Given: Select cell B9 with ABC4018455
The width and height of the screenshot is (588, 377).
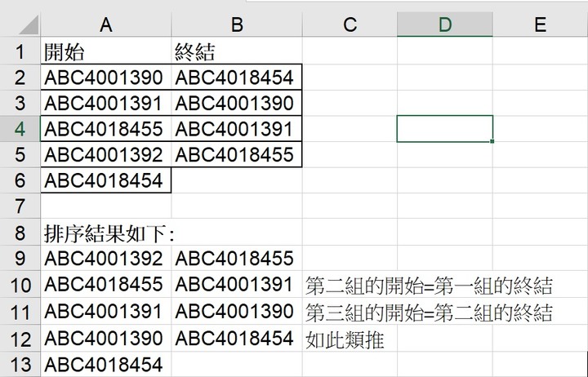Looking at the screenshot, I should click(x=237, y=259).
